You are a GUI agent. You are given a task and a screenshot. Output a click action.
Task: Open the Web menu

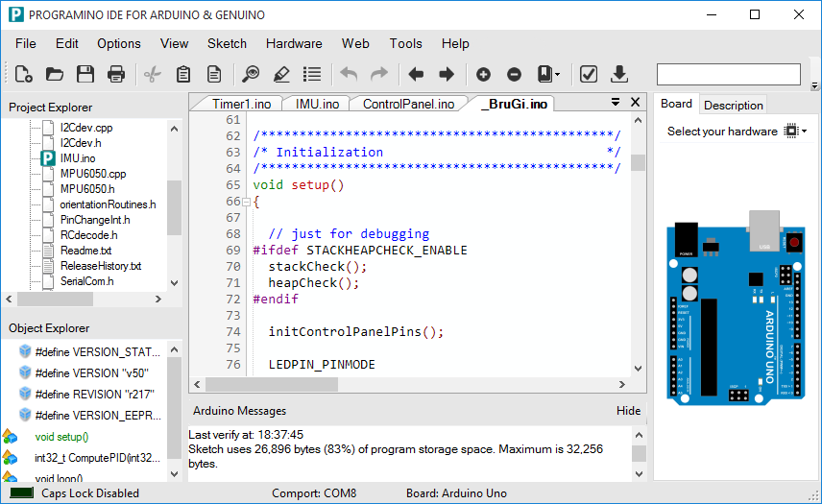click(355, 43)
